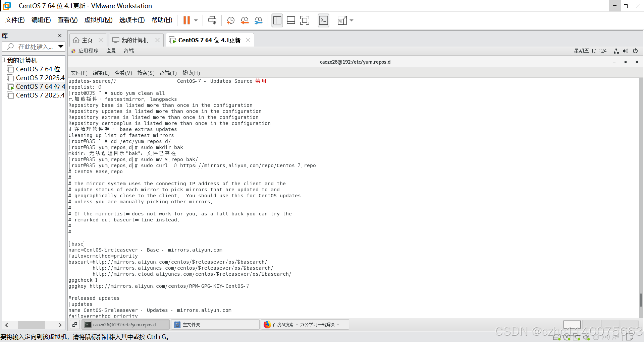644x342 pixels.
Task: Open the terminal 搜索(S) menu
Action: point(146,73)
